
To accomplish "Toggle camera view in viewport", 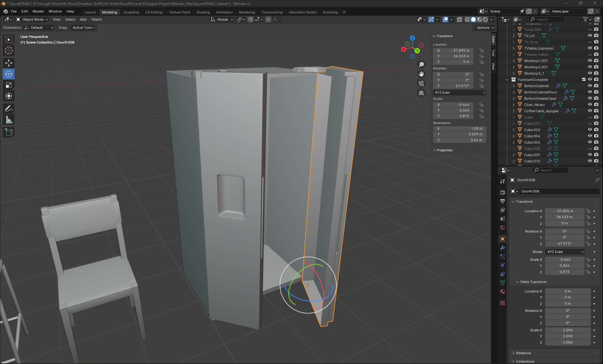I will coord(421,83).
